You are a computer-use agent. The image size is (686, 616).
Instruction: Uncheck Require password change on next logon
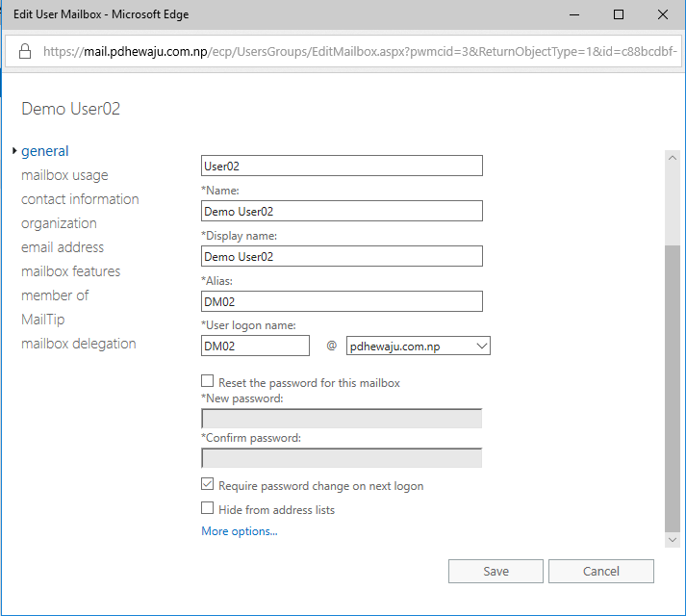[x=208, y=485]
